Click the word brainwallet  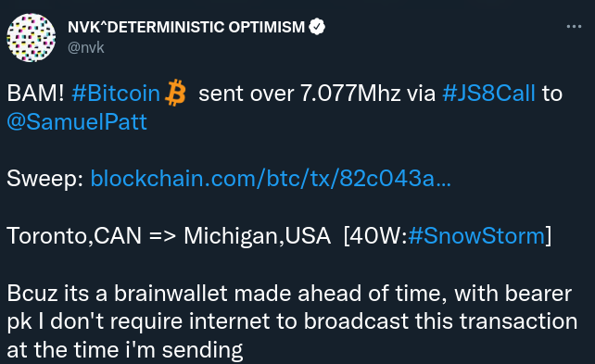[x=171, y=293]
